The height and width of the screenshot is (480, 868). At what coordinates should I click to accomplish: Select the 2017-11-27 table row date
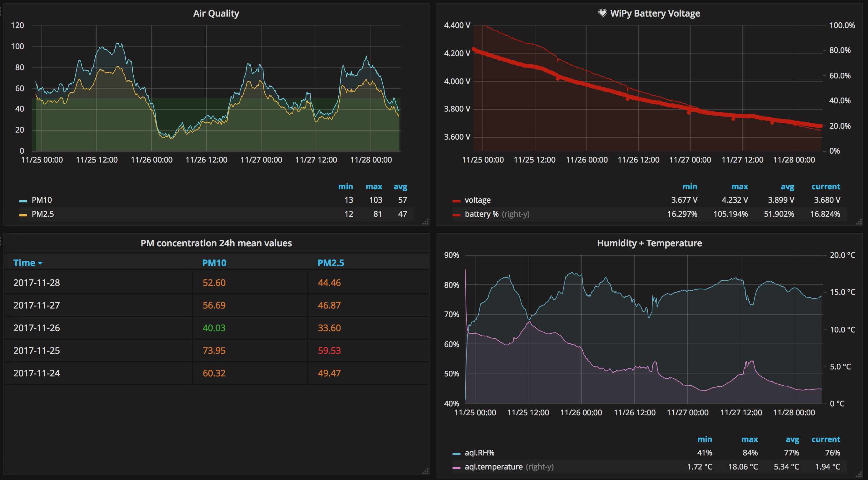pos(37,305)
